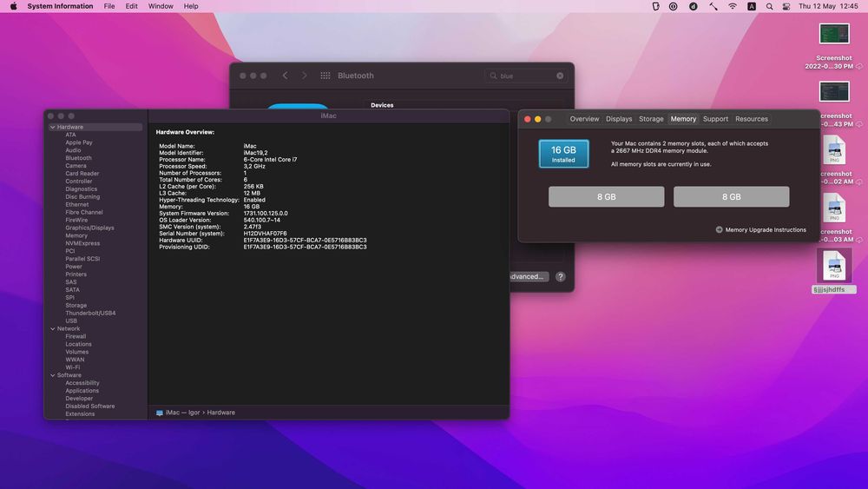
Task: Select ATA in the sidebar
Action: pyautogui.click(x=70, y=135)
